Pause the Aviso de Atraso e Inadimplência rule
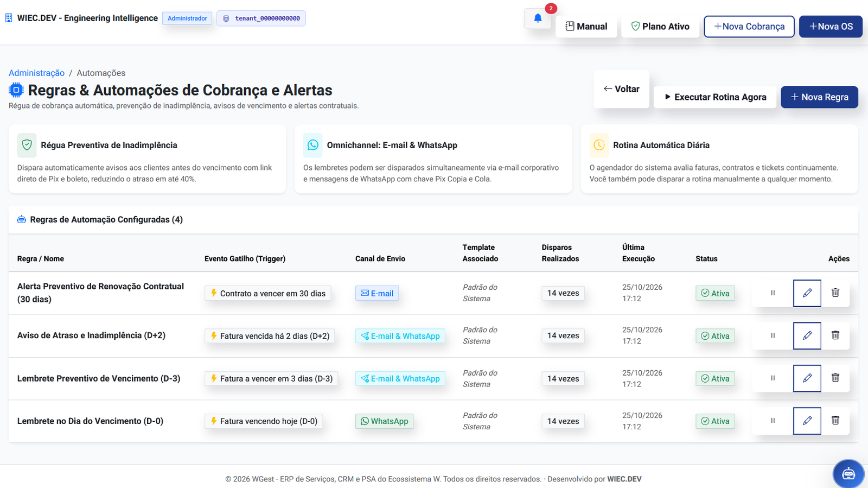 (773, 335)
